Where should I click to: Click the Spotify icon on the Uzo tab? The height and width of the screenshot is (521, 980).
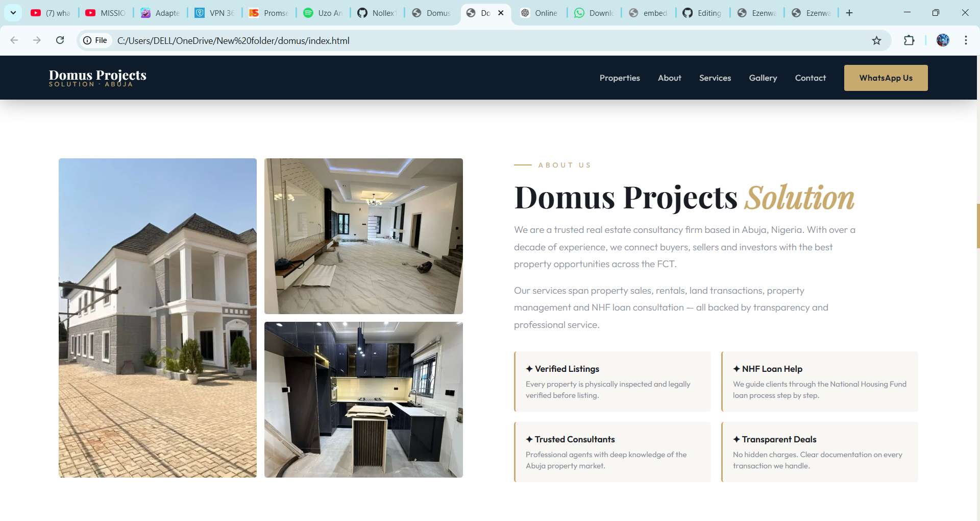coord(309,13)
